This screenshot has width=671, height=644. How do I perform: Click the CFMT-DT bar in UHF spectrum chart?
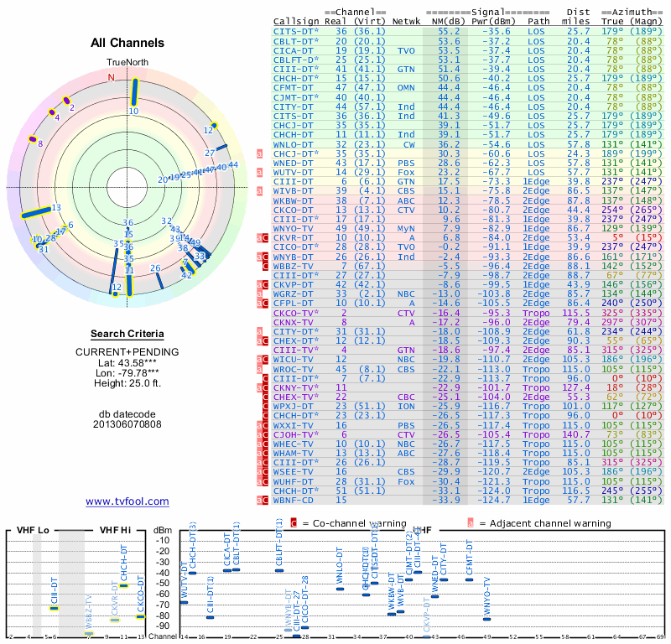coord(470,579)
